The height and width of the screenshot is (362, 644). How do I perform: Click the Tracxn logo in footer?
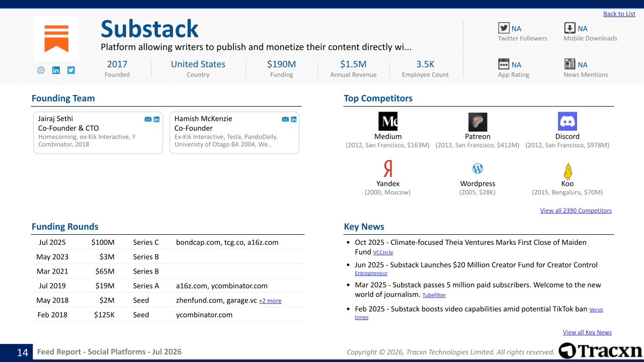(600, 351)
